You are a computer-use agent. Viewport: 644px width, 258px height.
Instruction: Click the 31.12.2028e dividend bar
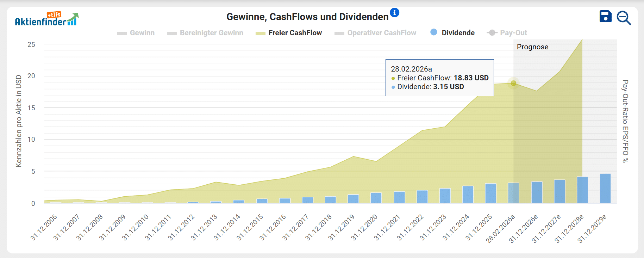click(582, 190)
